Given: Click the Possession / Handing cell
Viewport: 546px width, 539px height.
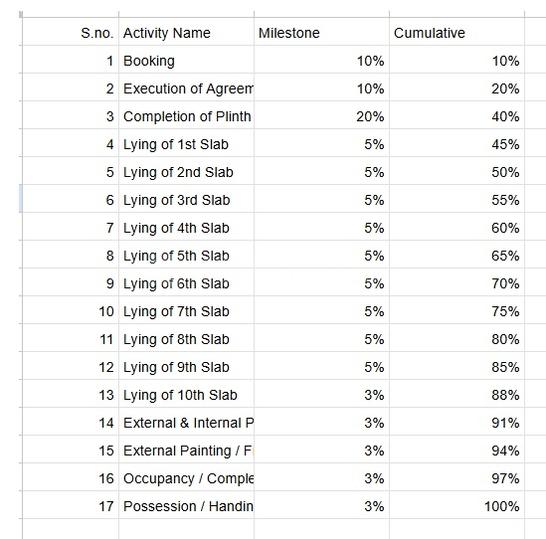Looking at the screenshot, I should coord(186,505).
